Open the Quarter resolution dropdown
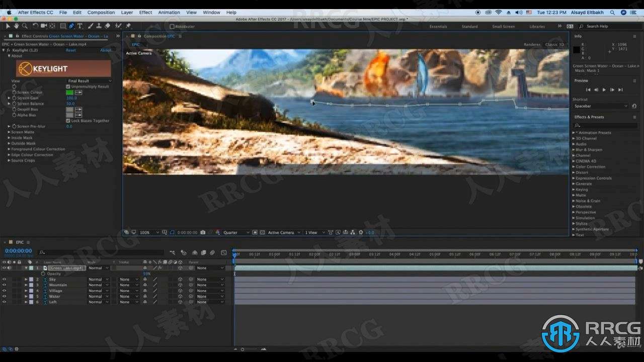This screenshot has height=362, width=644. coord(236,232)
